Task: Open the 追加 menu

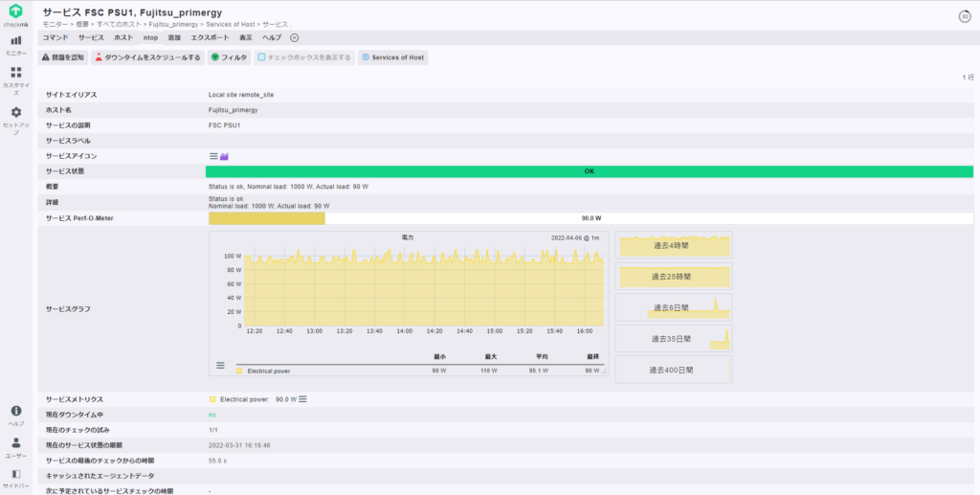Action: (174, 37)
